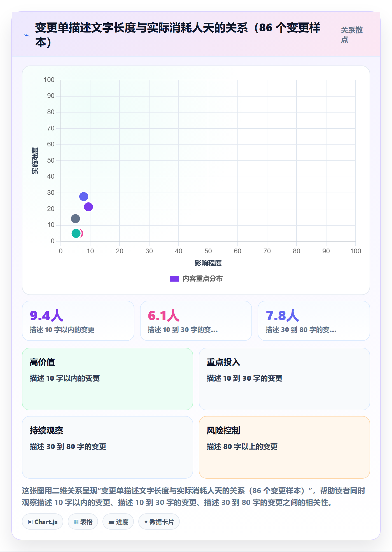Viewport: 392px width, 552px height.
Task: Click the 内容重点分布 legend label
Action: point(202,279)
